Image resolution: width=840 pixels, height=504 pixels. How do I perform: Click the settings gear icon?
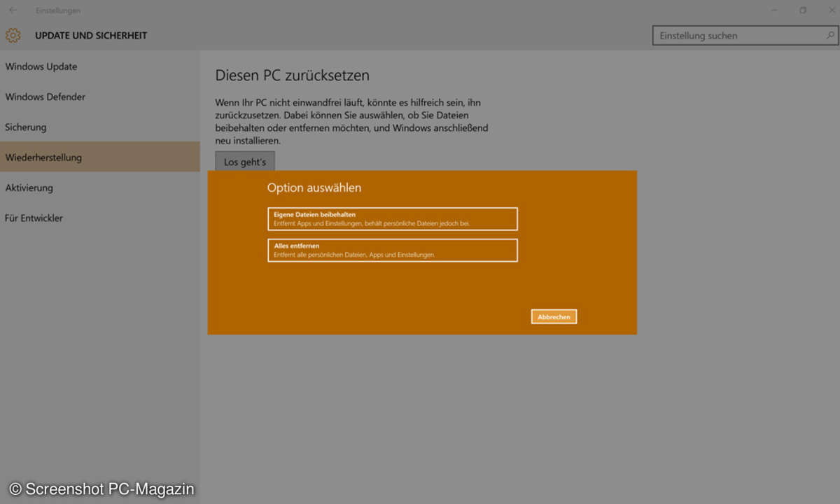point(13,36)
